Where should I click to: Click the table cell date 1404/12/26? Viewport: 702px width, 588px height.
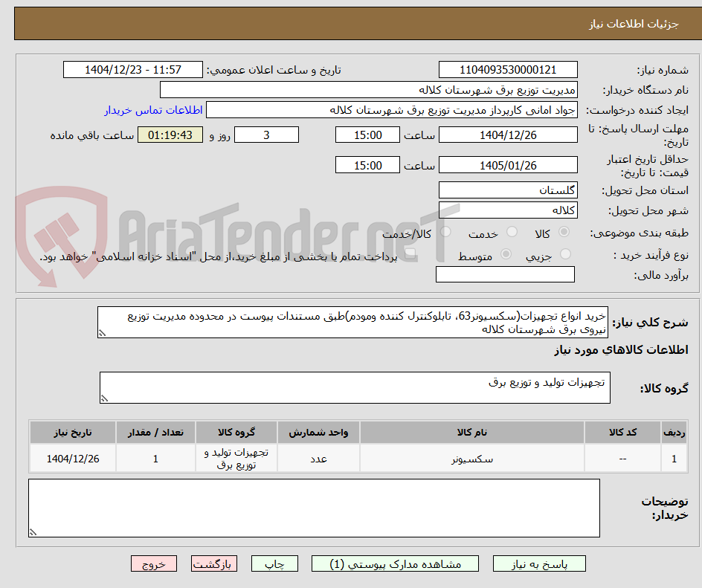(x=73, y=459)
